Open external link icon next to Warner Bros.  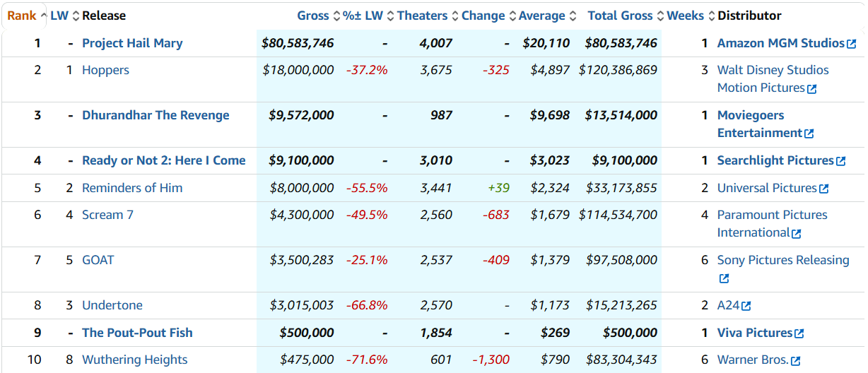tap(795, 361)
